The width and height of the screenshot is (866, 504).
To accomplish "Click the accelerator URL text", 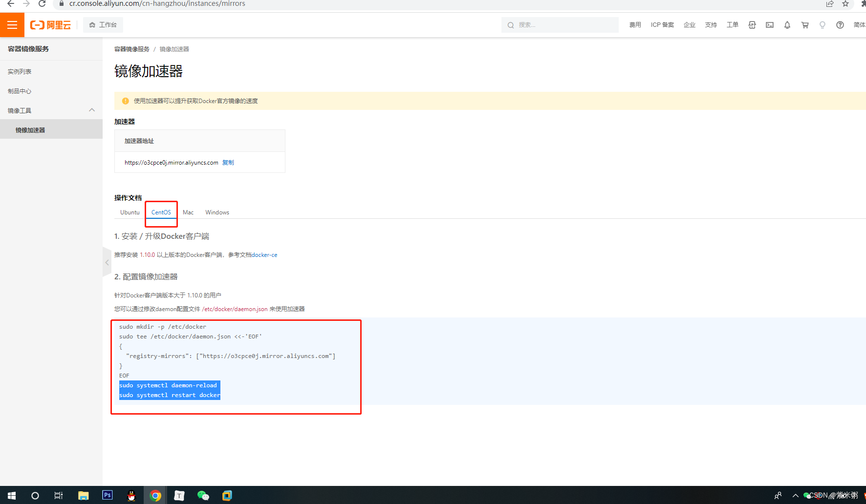I will coord(172,163).
